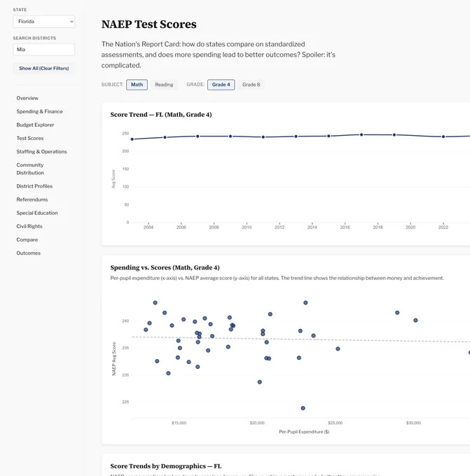
Task: Open Staffing & Operations section
Action: tap(41, 151)
